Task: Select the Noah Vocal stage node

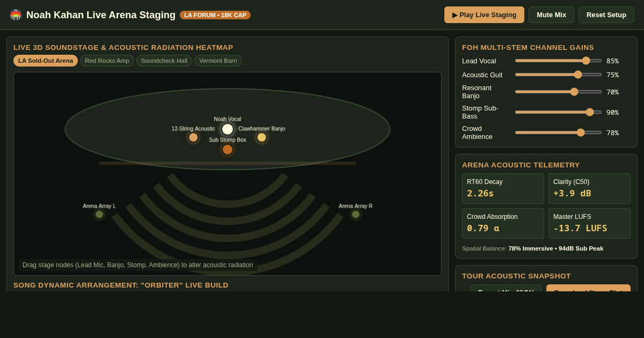Action: [228, 129]
